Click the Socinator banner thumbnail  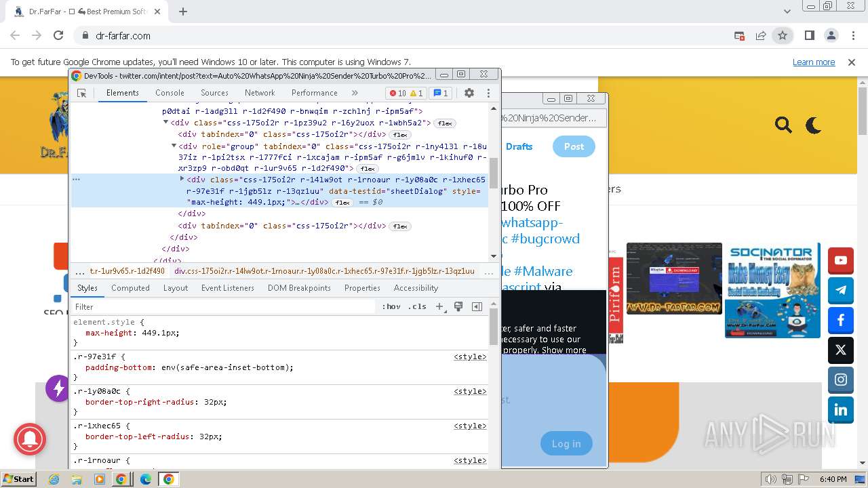pyautogui.click(x=772, y=290)
